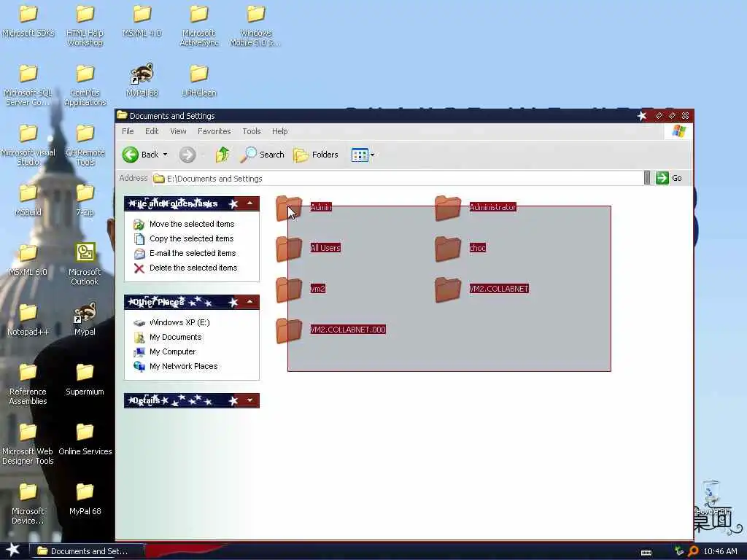Click E-mail the selected items
Screen dimensions: 747x560
[x=193, y=253]
